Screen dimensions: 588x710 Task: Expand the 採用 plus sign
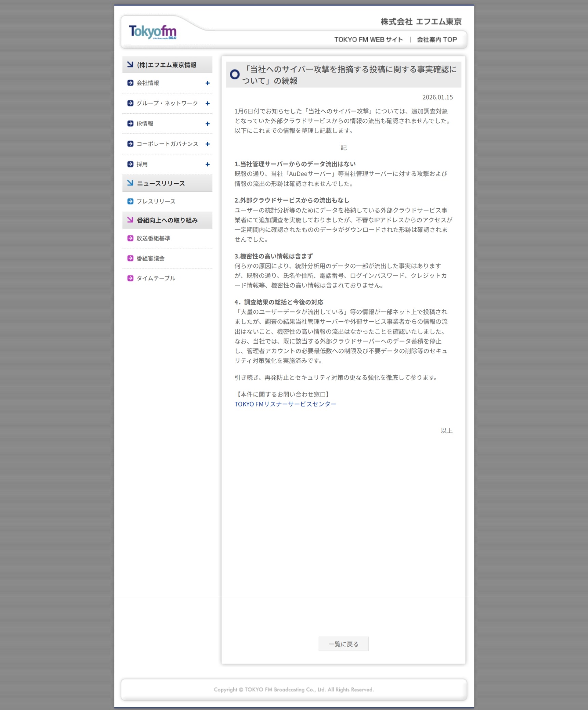(207, 165)
